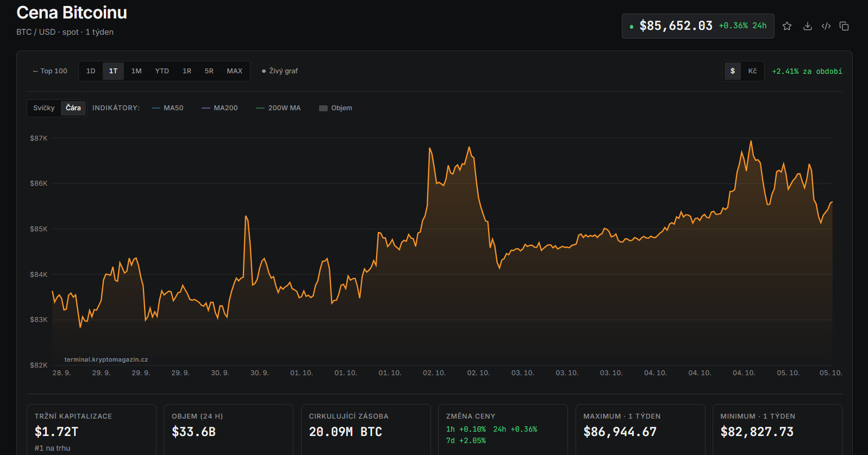Toggle the Objem volume indicator
The height and width of the screenshot is (455, 868).
[x=335, y=108]
